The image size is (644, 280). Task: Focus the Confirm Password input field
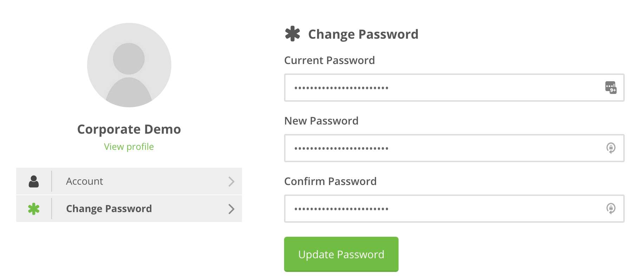point(442,209)
